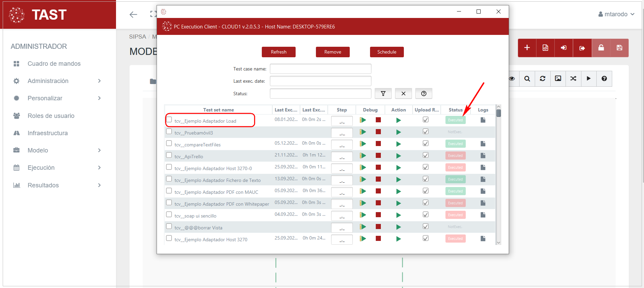Select the tcv__Ejemplo Adaptador Load checkbox

[x=169, y=120]
